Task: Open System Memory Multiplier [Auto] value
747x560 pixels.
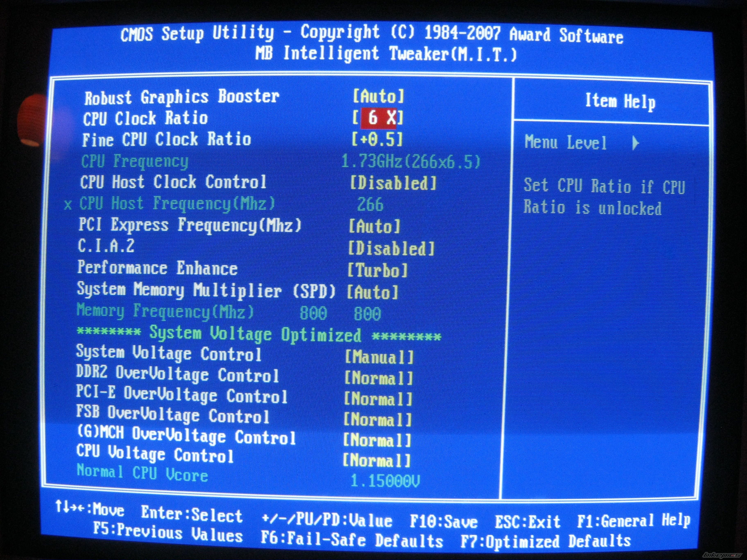Action: pos(373,292)
